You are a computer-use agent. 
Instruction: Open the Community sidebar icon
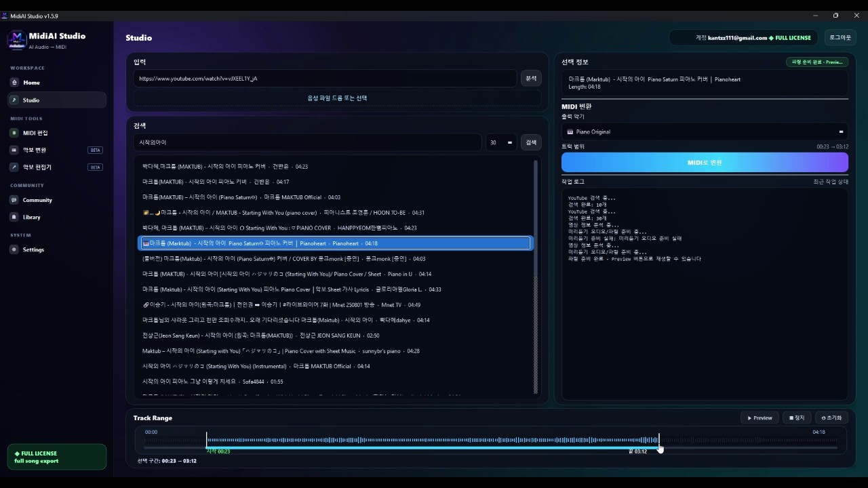(14, 200)
